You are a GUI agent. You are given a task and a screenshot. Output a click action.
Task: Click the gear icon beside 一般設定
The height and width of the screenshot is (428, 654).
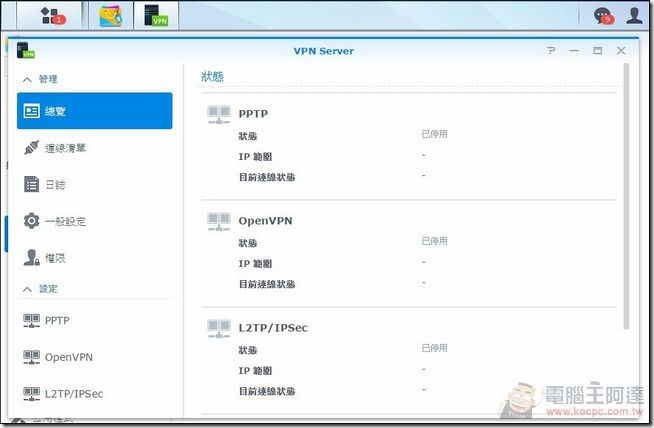pyautogui.click(x=32, y=221)
